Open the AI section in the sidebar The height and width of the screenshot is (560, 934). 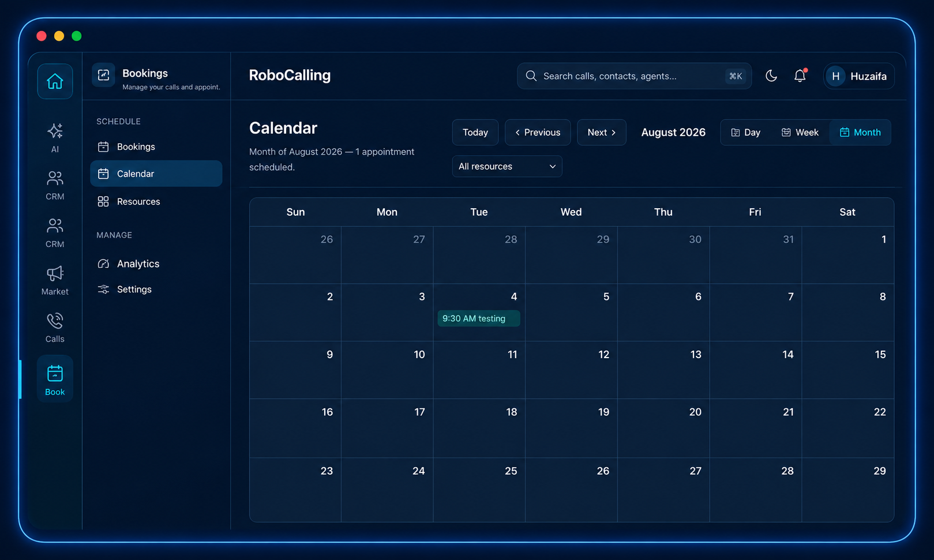(55, 138)
